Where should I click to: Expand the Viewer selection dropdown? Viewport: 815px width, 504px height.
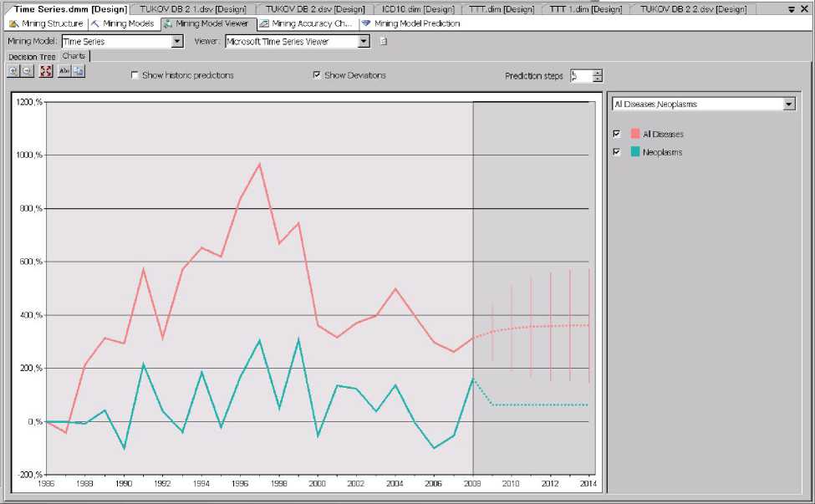[x=364, y=41]
